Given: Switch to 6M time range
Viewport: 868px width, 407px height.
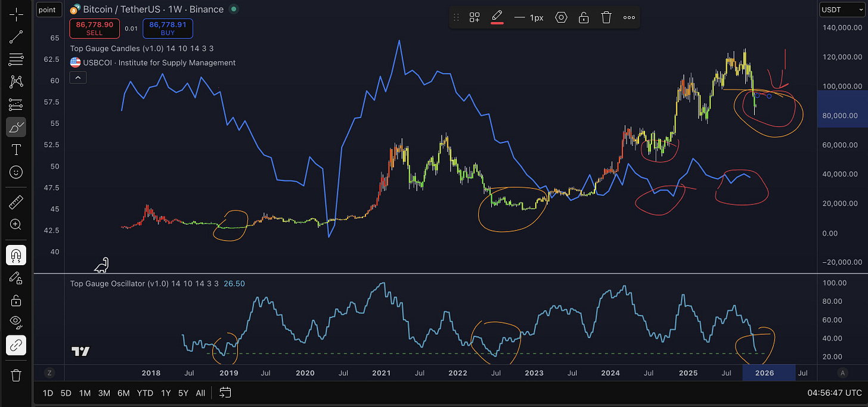Looking at the screenshot, I should pos(123,393).
